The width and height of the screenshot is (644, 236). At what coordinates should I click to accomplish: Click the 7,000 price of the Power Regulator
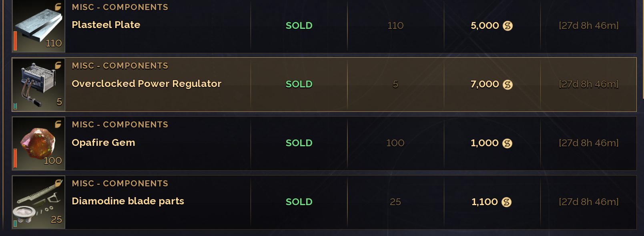click(485, 84)
